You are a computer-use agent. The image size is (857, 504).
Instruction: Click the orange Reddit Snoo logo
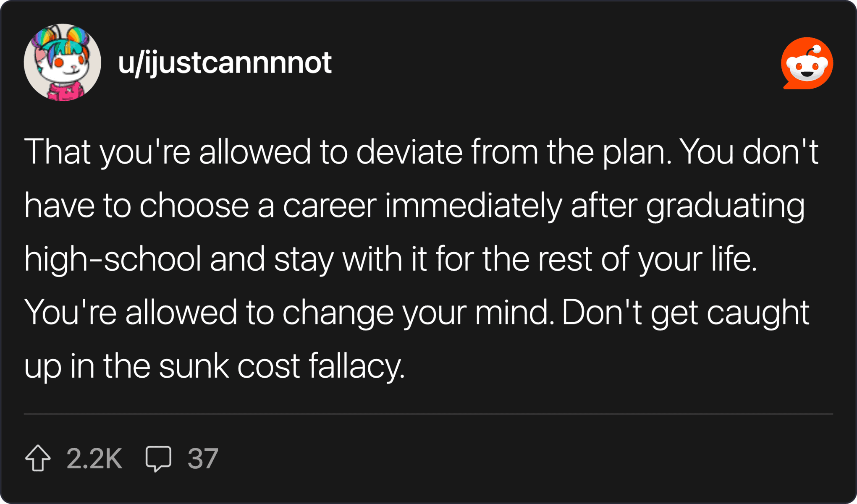pos(807,63)
